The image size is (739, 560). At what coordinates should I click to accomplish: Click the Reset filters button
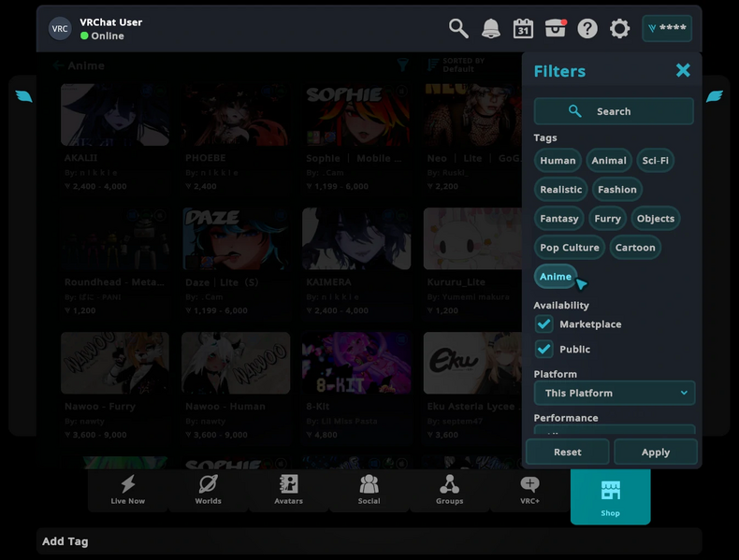coord(568,452)
